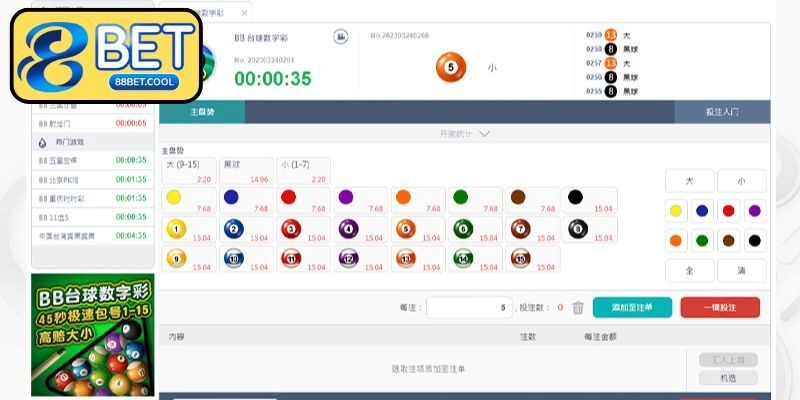Switch to the 主盘势 tab
This screenshot has width=800, height=400.
click(x=202, y=112)
